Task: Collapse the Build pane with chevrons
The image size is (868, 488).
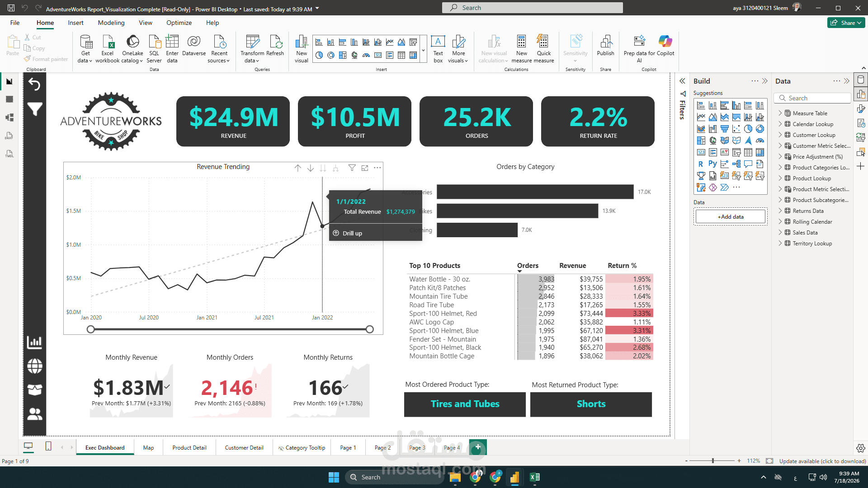Action: click(765, 81)
